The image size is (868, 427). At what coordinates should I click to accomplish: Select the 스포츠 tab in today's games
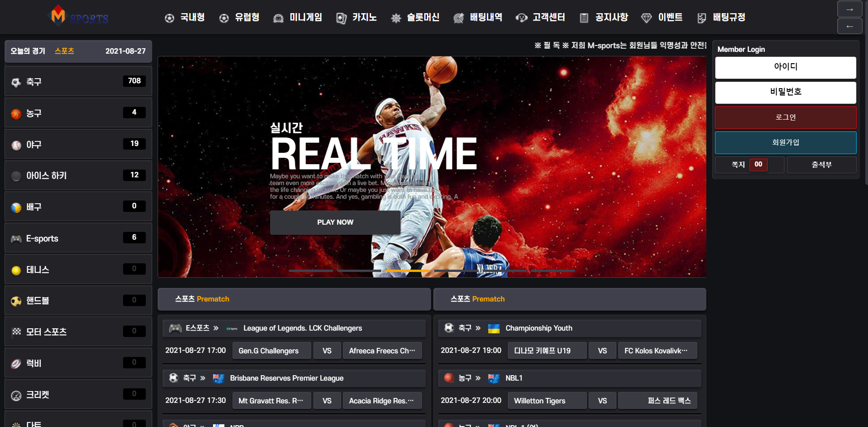pos(64,51)
